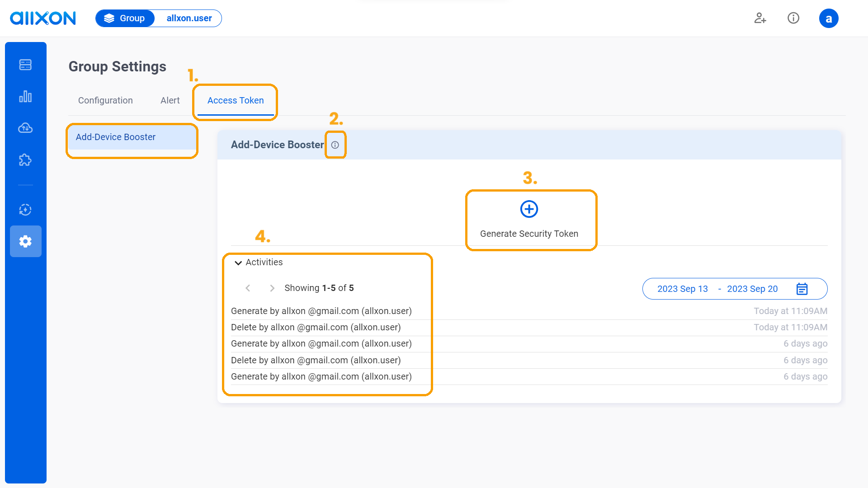868x488 pixels.
Task: Click the add-user icon in header
Action: pyautogui.click(x=760, y=18)
